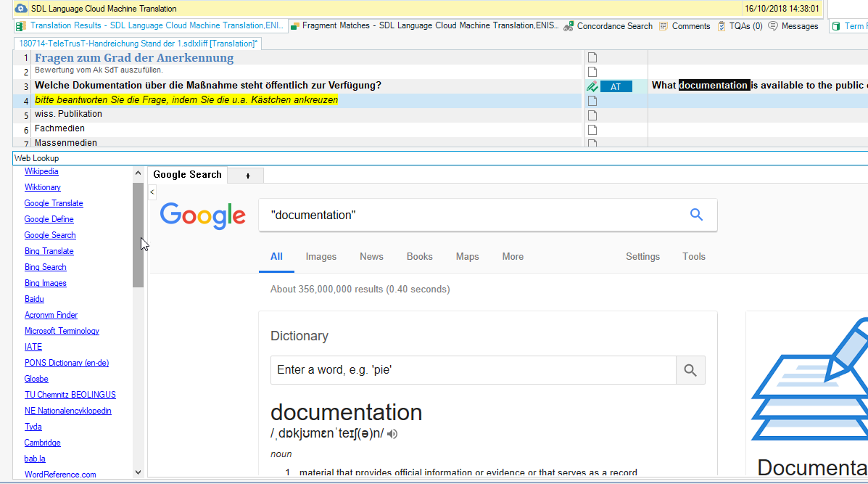868x484 pixels.
Task: Add a new web lookup tab with plus
Action: [x=247, y=176]
